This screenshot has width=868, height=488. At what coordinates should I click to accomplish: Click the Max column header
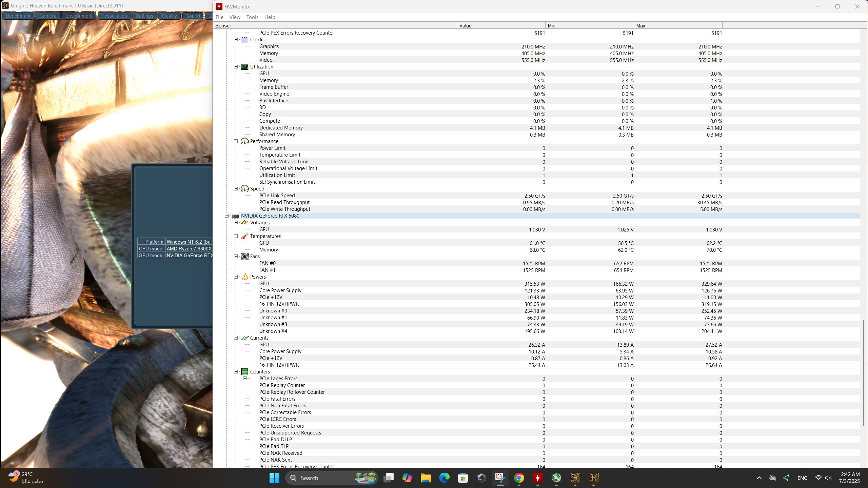coord(678,26)
